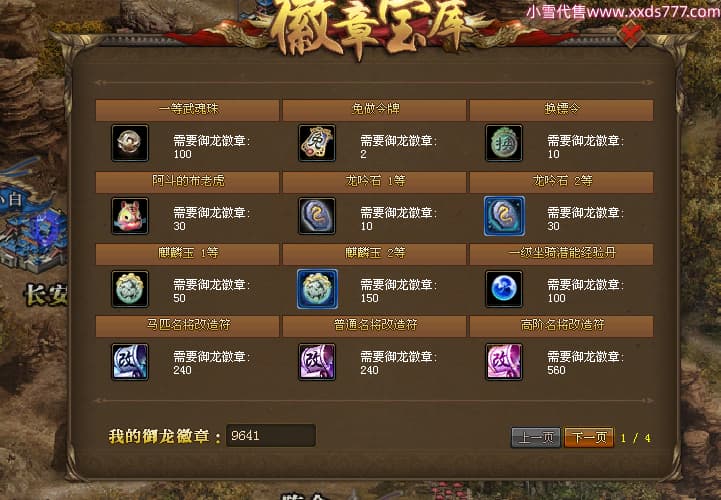This screenshot has height=500, width=721.
Task: Click the blue palace building on map
Action: (x=32, y=237)
